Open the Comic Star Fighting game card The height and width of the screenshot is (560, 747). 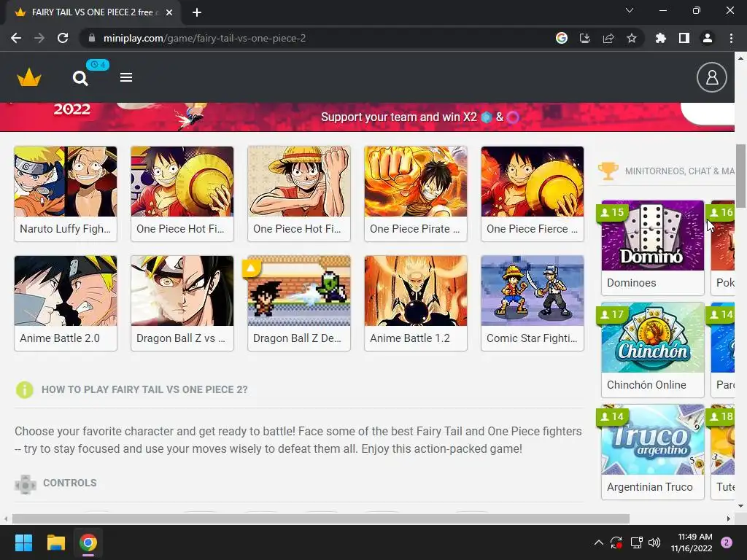(x=533, y=303)
